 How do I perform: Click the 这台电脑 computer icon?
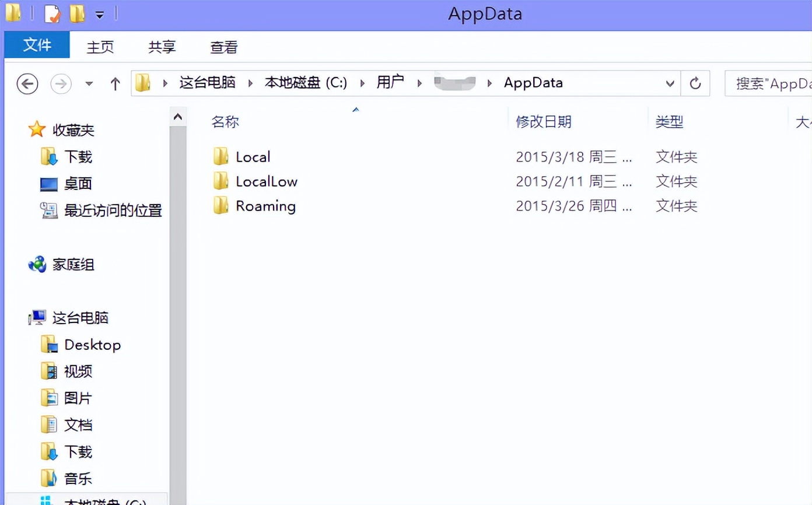point(37,318)
